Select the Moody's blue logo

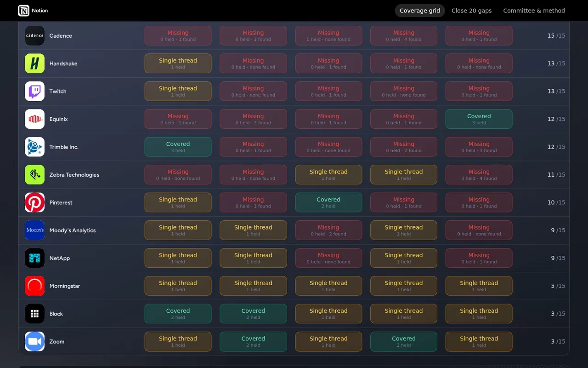(34, 230)
